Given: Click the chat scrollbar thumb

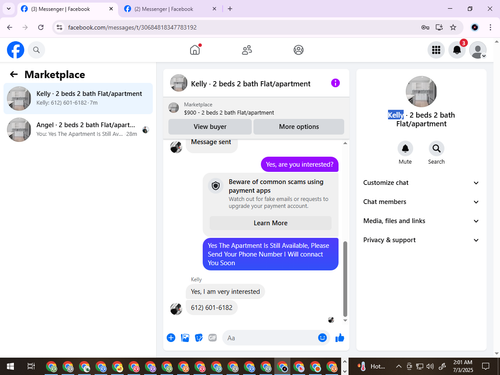Looking at the screenshot, I should click(345, 279).
